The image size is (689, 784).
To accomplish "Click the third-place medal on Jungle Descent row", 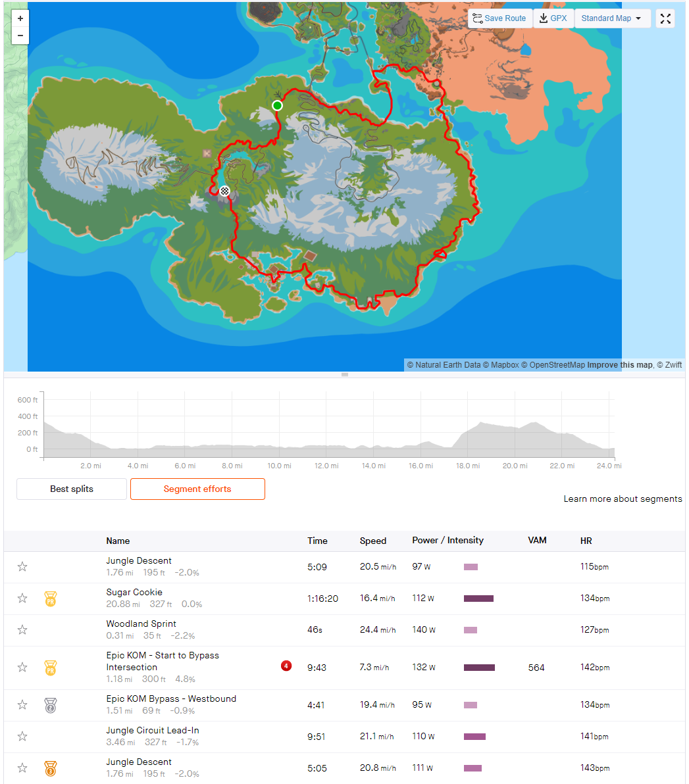I will 51,768.
